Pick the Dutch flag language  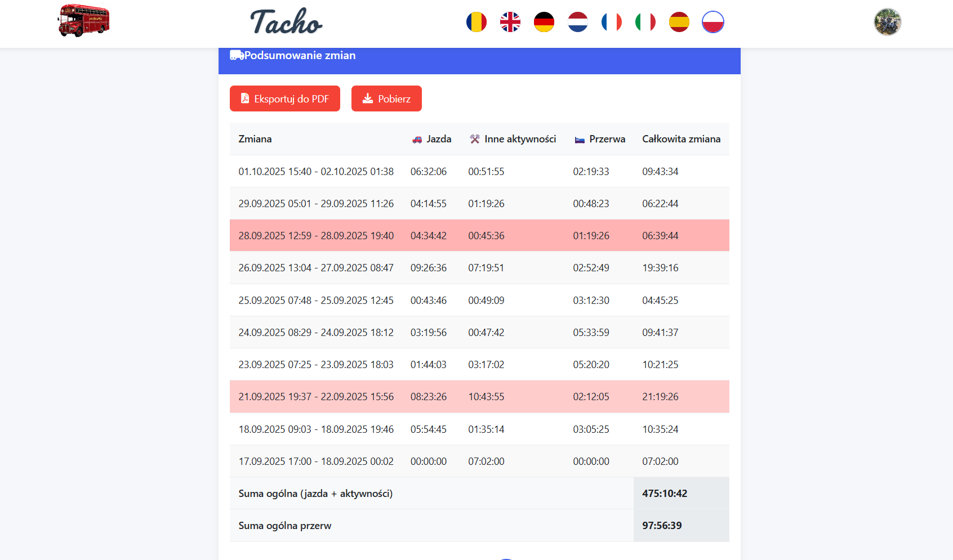click(577, 23)
